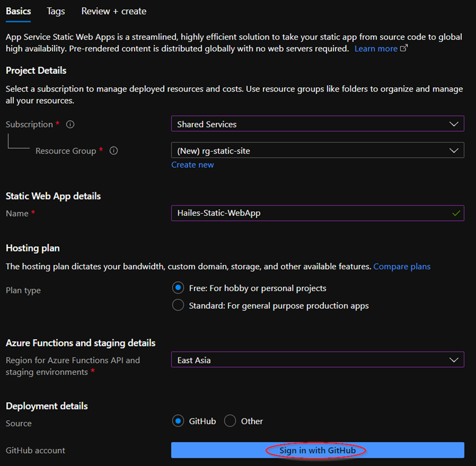
Task: Select the Free plan type radio button
Action: (x=178, y=288)
